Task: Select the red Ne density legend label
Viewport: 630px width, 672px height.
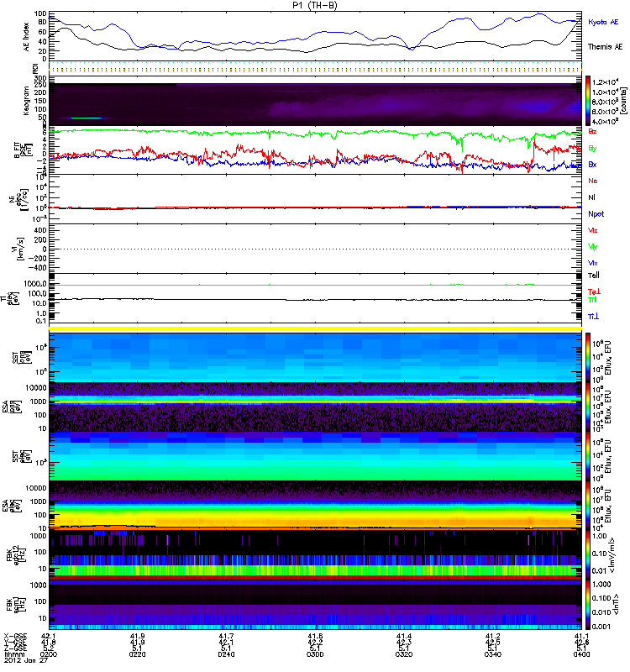Action: tap(593, 181)
